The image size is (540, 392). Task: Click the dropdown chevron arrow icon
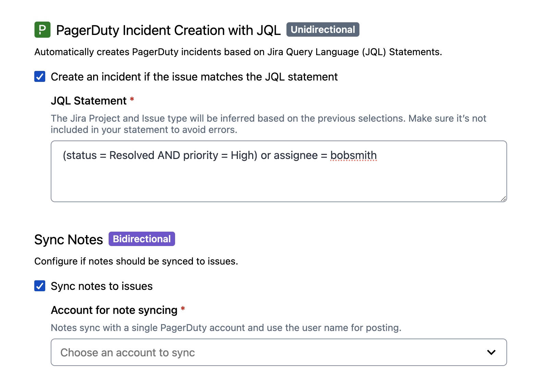point(491,352)
